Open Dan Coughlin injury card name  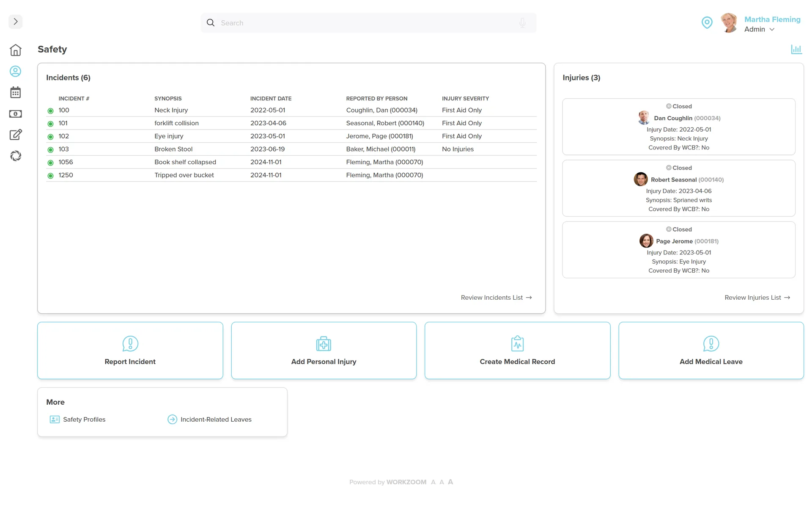(x=673, y=118)
